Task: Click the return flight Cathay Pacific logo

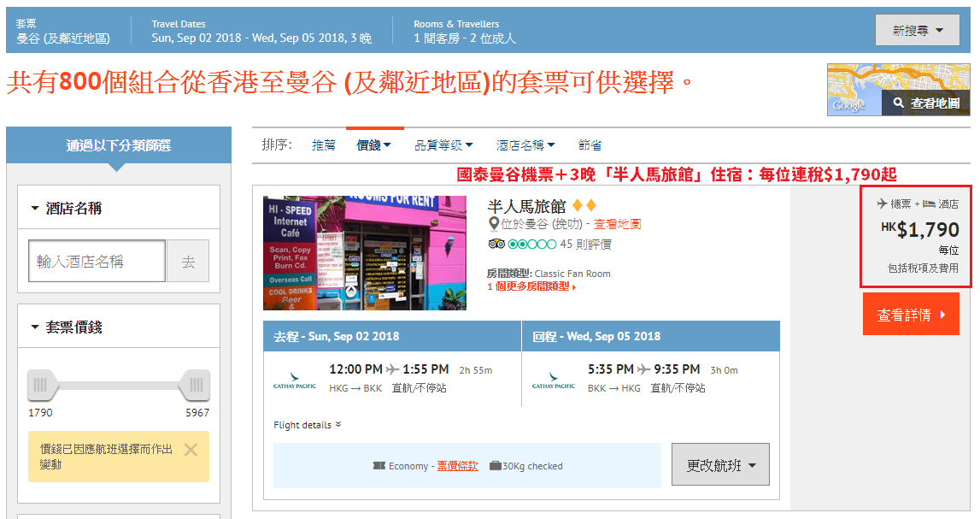Action: tap(553, 380)
